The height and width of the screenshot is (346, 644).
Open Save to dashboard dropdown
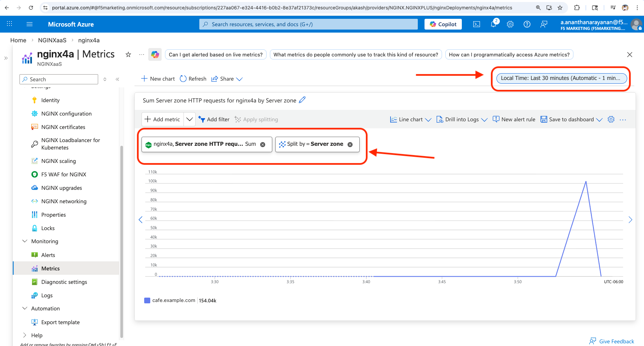pos(571,119)
